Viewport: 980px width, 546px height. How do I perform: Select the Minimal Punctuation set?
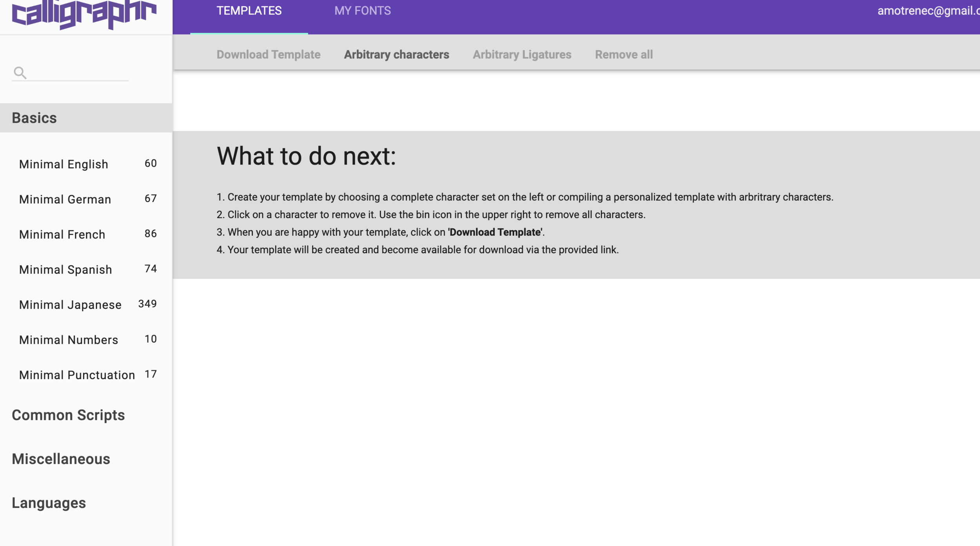(86, 375)
